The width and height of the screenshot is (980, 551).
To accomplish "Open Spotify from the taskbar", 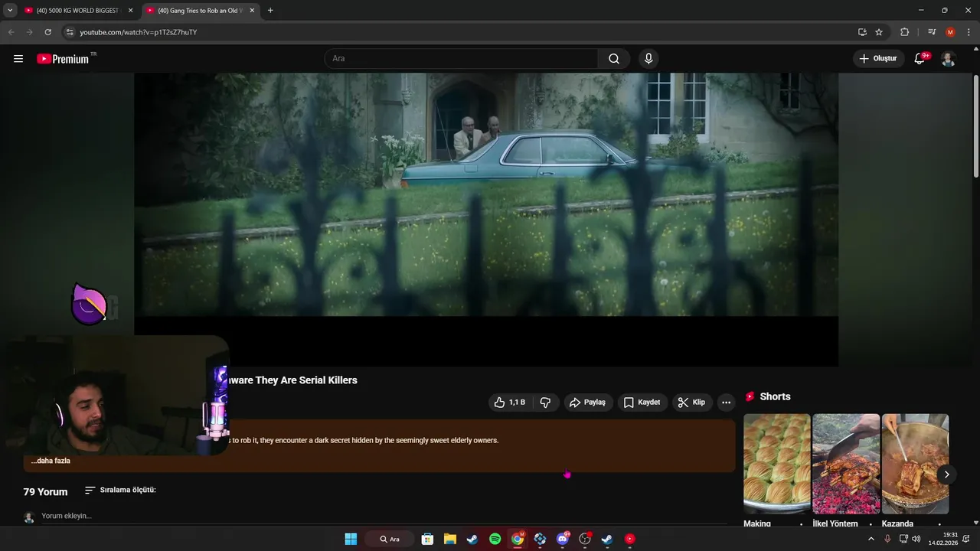I will coord(495,539).
